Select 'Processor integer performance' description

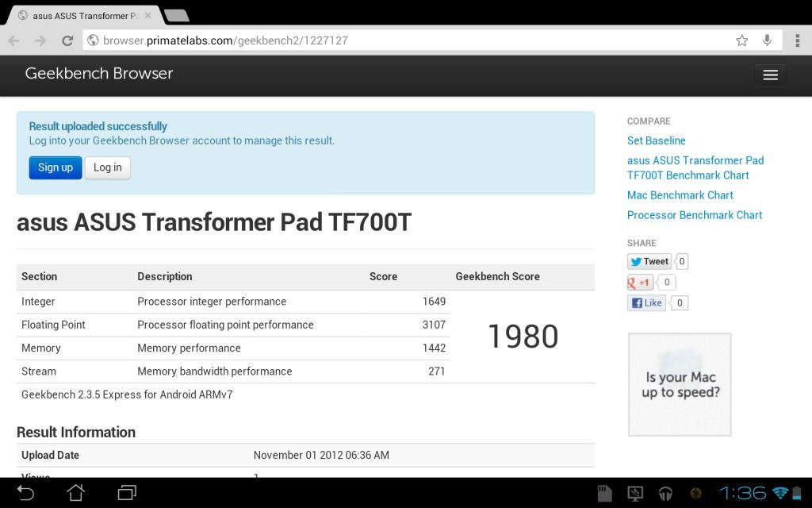(x=212, y=302)
